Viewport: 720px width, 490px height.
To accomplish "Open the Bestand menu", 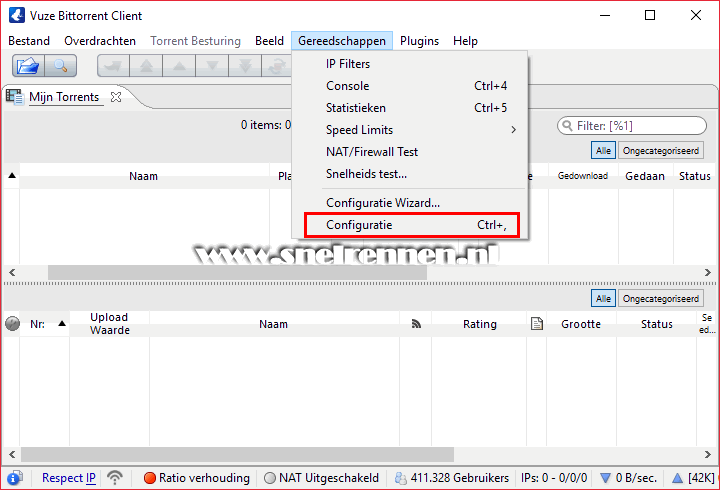I will click(x=29, y=41).
